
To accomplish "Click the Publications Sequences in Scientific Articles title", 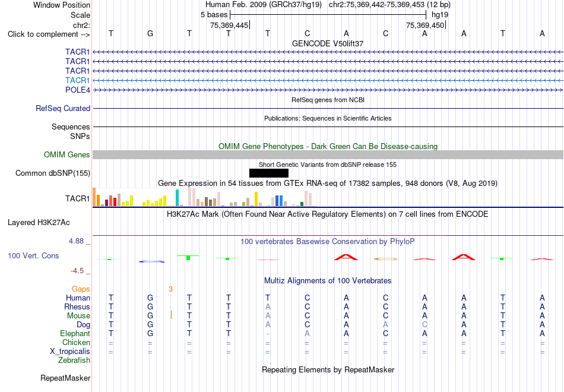I will pos(328,118).
